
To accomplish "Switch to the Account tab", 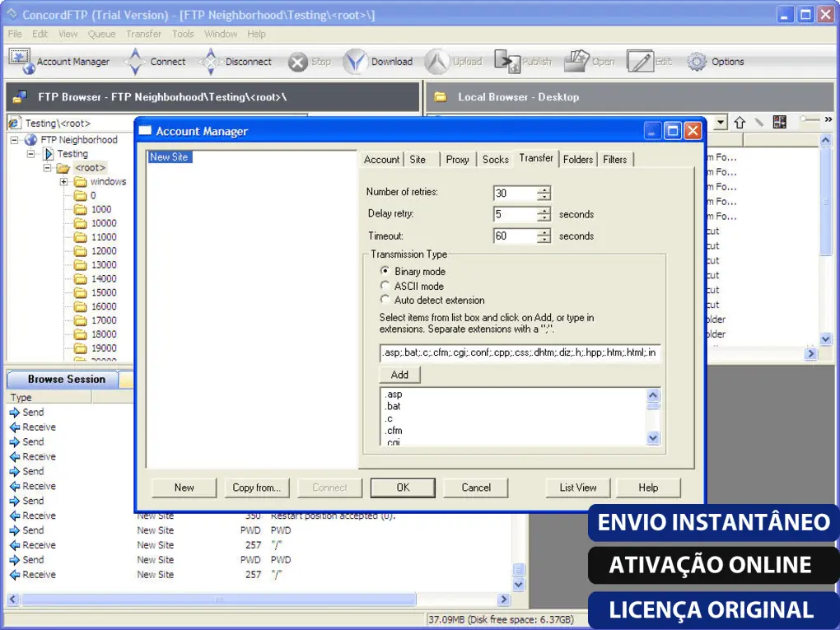I will point(381,159).
